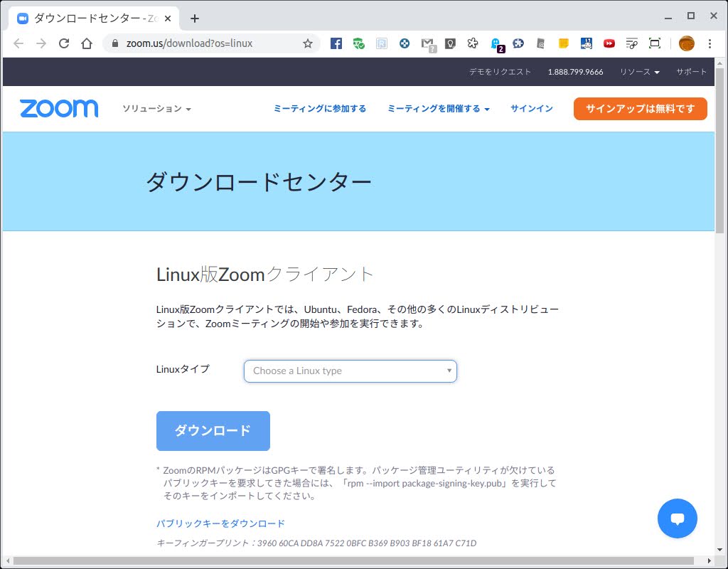Click the scroll up arrow
Image resolution: width=728 pixels, height=569 pixels.
719,63
